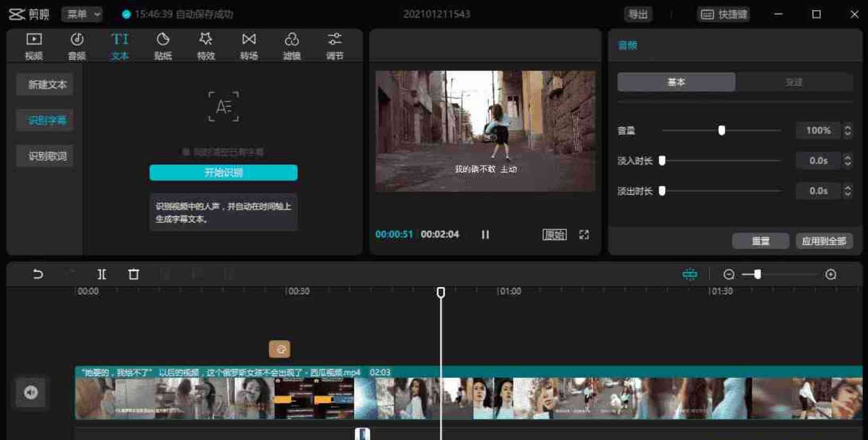Click the fade-in 0.0s value field
This screenshot has width=868, height=440.
click(x=819, y=161)
